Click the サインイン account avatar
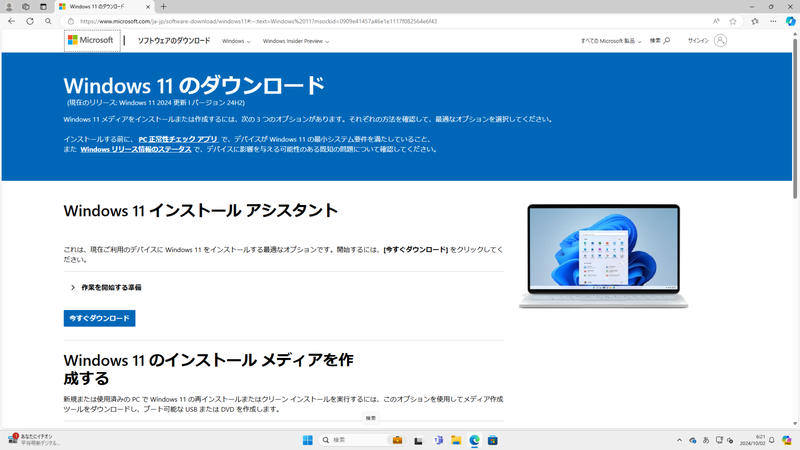800x450 pixels. pos(720,40)
